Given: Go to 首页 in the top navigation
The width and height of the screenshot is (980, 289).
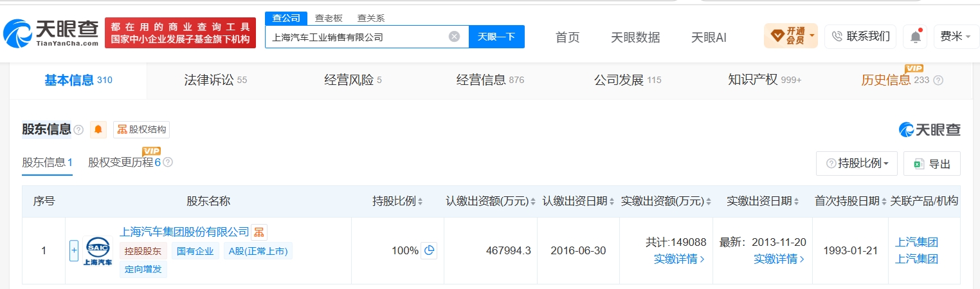Looking at the screenshot, I should [x=567, y=37].
